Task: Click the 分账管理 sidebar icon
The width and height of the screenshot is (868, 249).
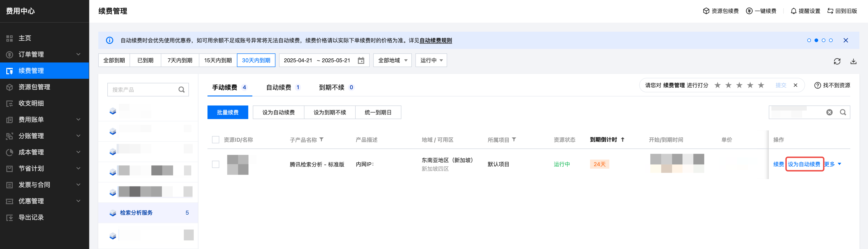Action: (10, 136)
